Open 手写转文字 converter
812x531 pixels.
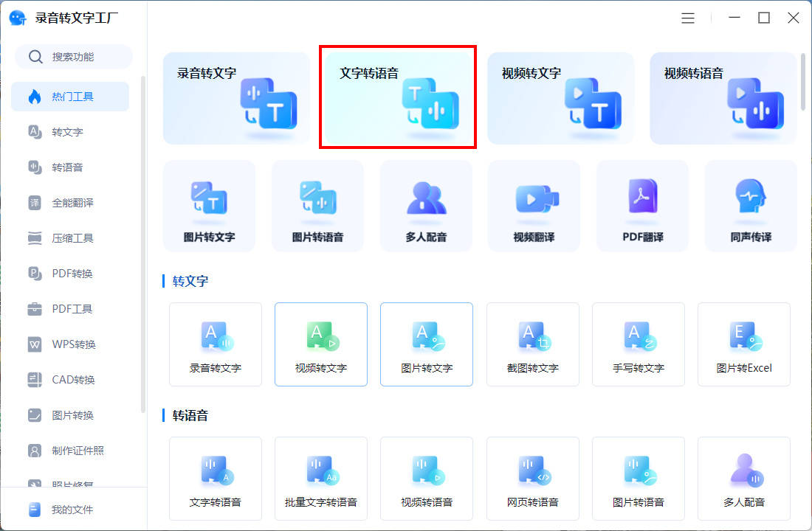(x=638, y=344)
